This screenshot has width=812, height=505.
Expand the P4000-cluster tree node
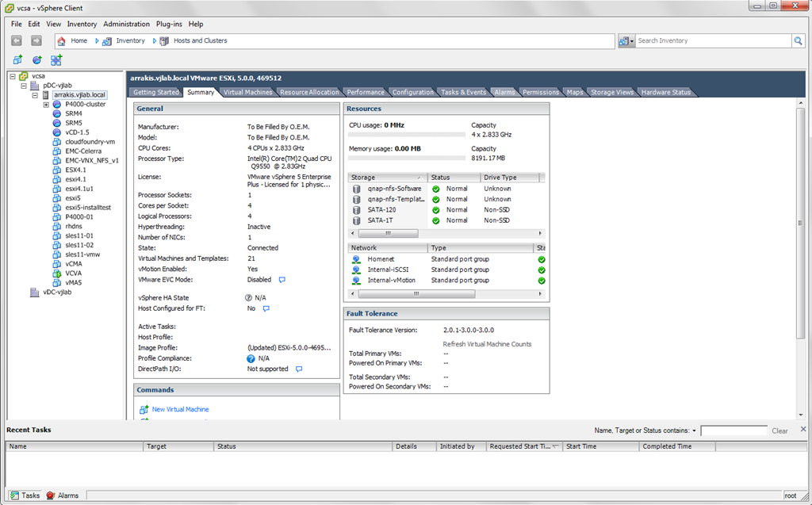point(46,105)
